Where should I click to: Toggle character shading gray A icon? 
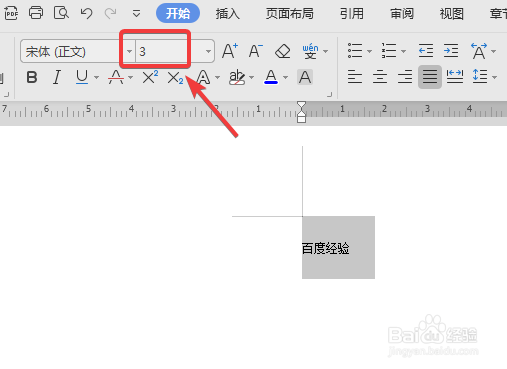305,77
